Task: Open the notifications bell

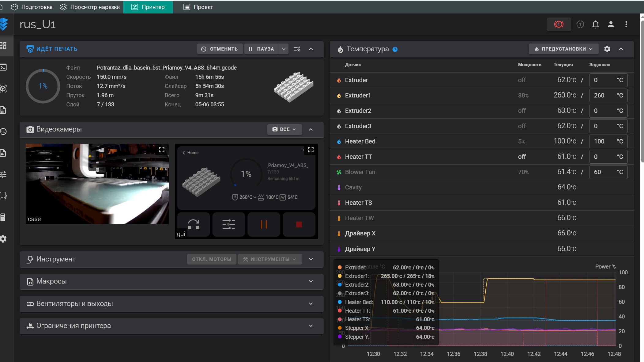Action: click(595, 24)
